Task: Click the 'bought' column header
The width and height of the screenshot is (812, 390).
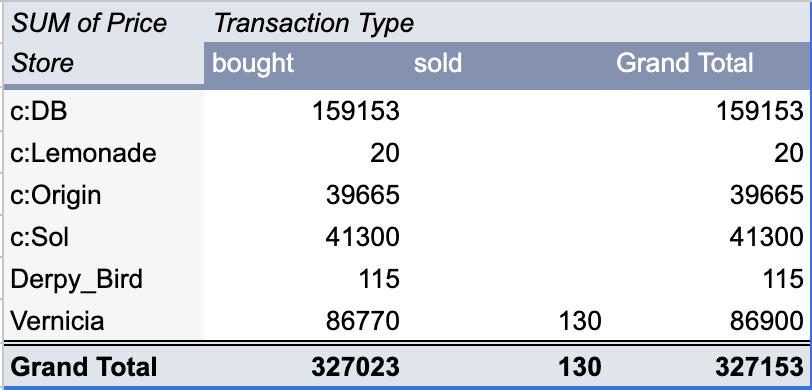Action: coord(253,63)
